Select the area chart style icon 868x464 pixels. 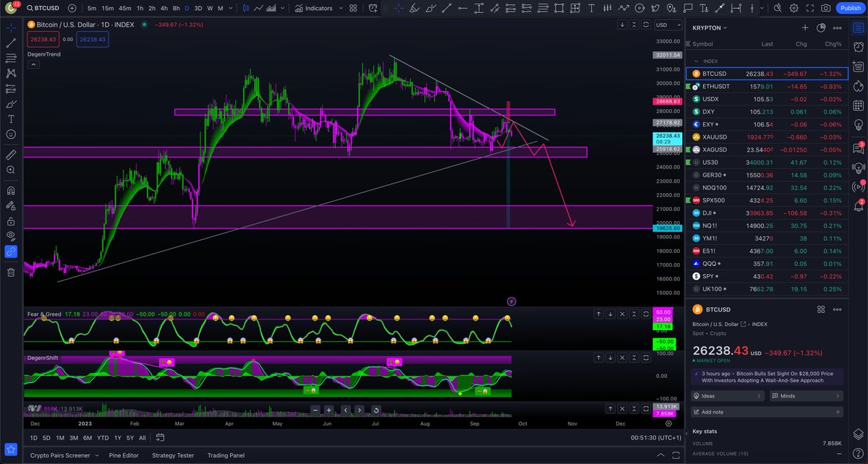[271, 8]
